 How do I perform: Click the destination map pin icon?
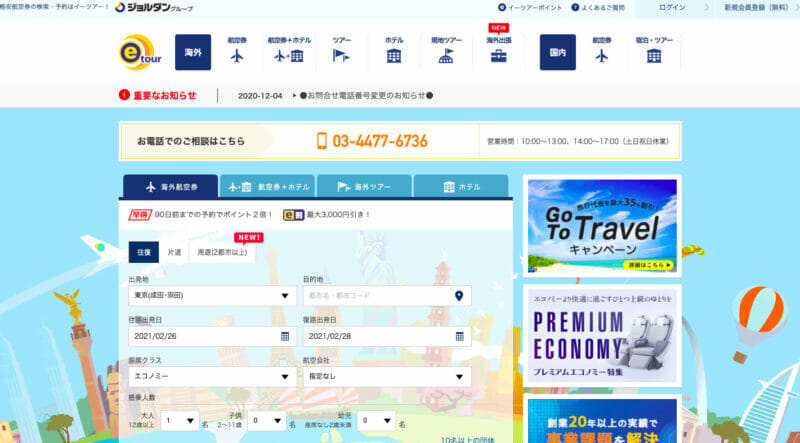coord(459,296)
